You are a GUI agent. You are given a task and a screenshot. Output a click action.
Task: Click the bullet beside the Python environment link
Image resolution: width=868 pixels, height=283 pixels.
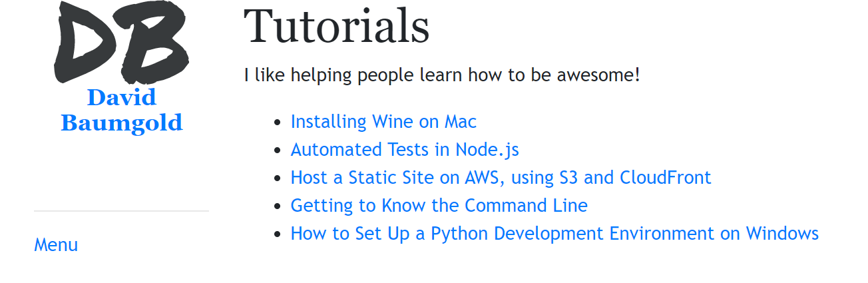(x=278, y=234)
